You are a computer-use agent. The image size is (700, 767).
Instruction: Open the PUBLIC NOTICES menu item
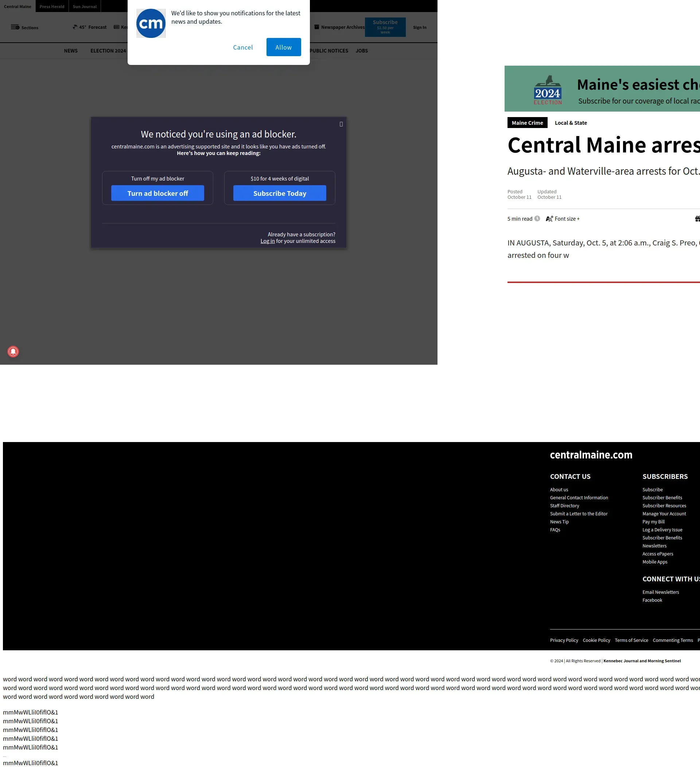click(x=329, y=51)
